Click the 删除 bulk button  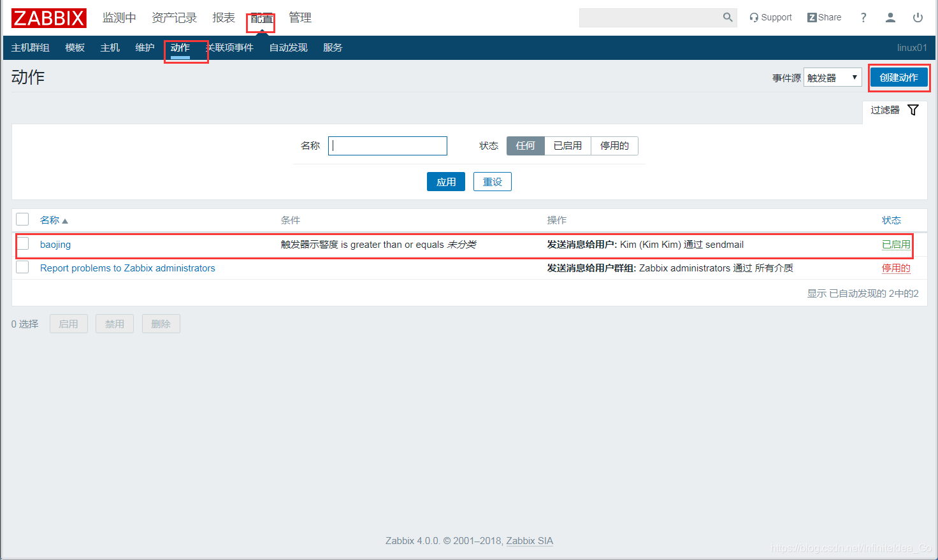click(161, 324)
